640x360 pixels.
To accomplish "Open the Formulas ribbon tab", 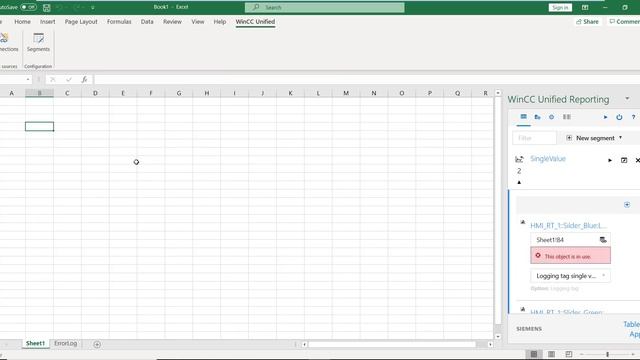I will pos(119,22).
